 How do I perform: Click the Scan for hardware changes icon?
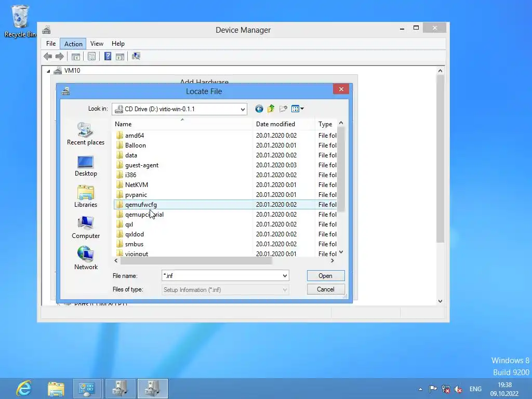coord(136,56)
